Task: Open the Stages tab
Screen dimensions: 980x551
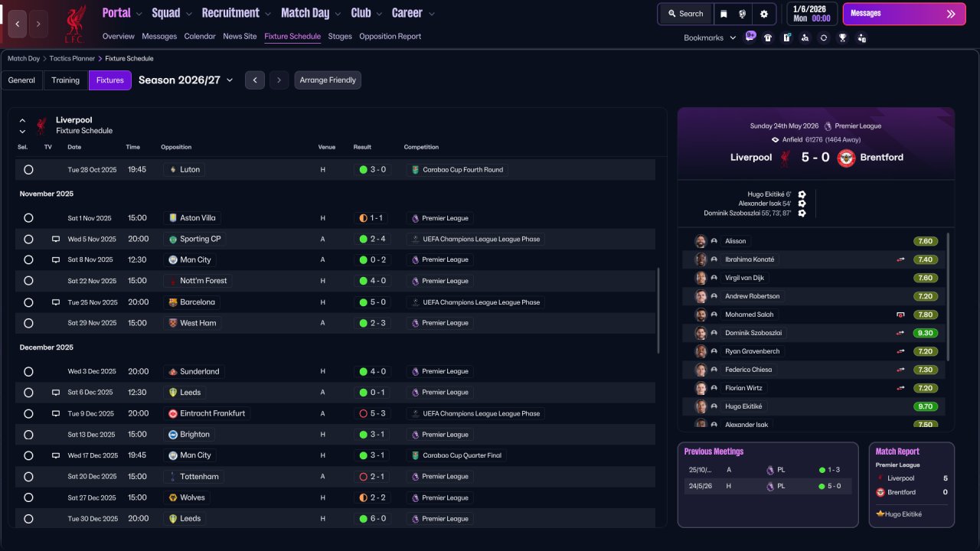Action: [340, 36]
